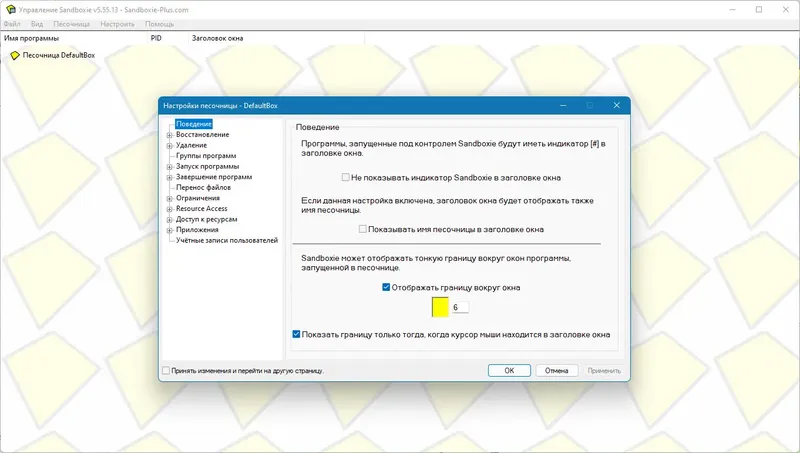Expand the Ограничения tree node
Viewport: 800px width, 453px height.
(169, 198)
